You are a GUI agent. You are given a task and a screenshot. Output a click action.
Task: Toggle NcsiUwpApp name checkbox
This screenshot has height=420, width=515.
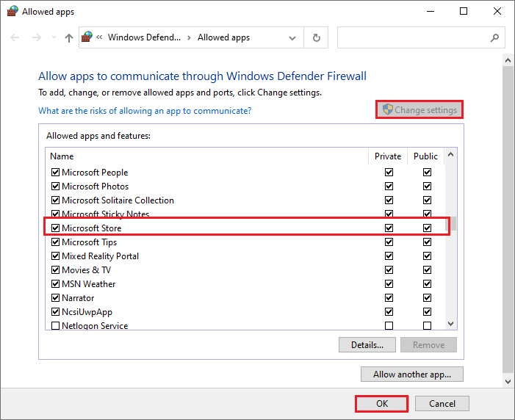[56, 311]
